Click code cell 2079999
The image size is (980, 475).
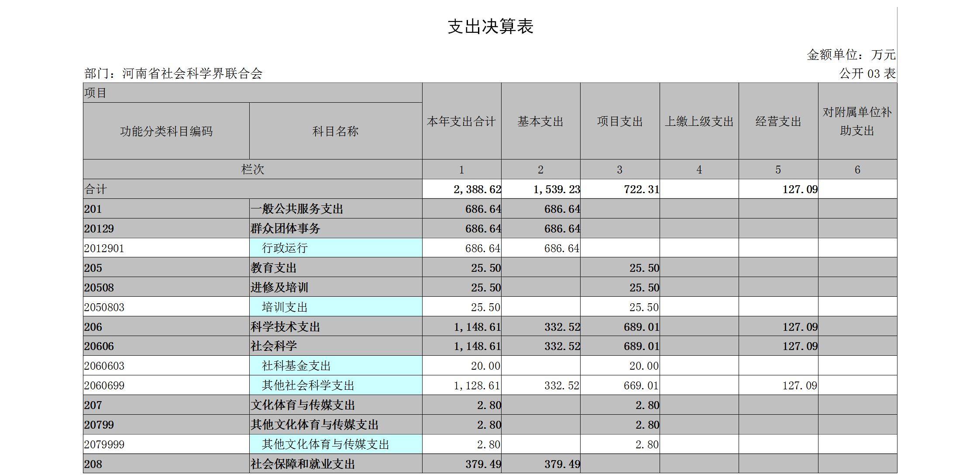click(x=166, y=444)
